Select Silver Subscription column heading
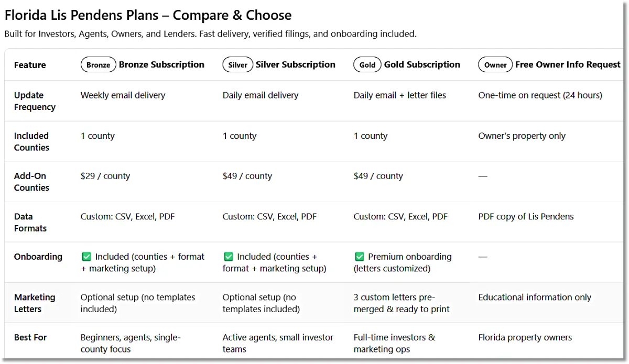Screen dimensions: 629x364 (295, 64)
